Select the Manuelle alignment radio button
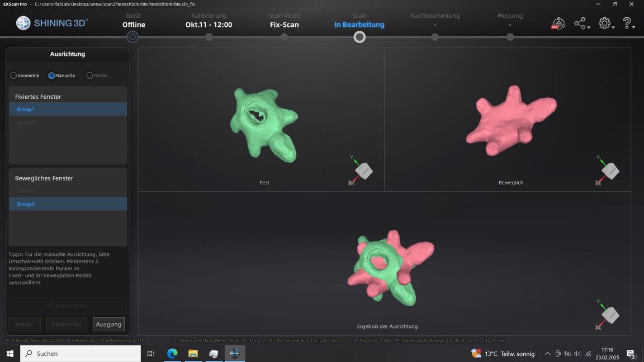The image size is (644, 362). coord(51,75)
